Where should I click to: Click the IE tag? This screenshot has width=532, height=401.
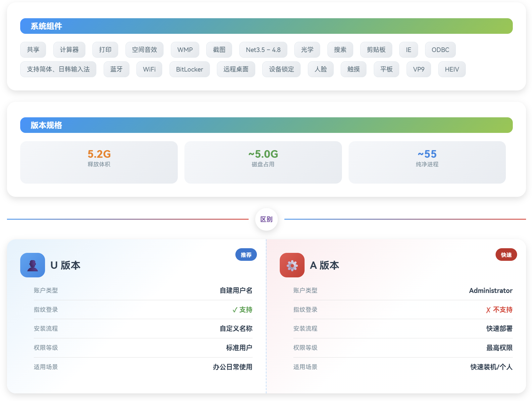pos(409,50)
